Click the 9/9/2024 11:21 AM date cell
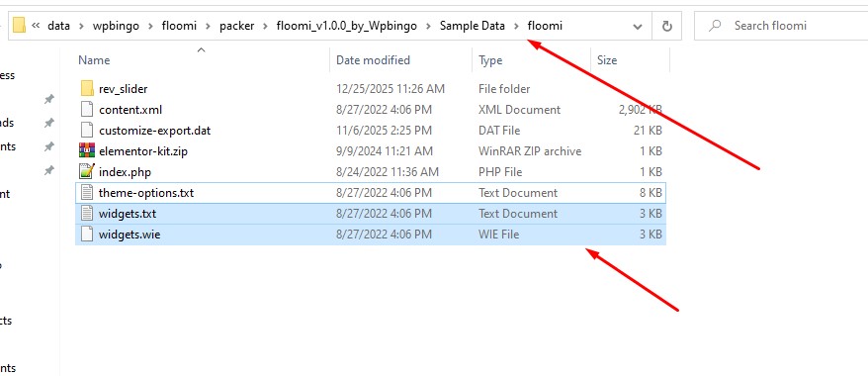 coord(385,151)
